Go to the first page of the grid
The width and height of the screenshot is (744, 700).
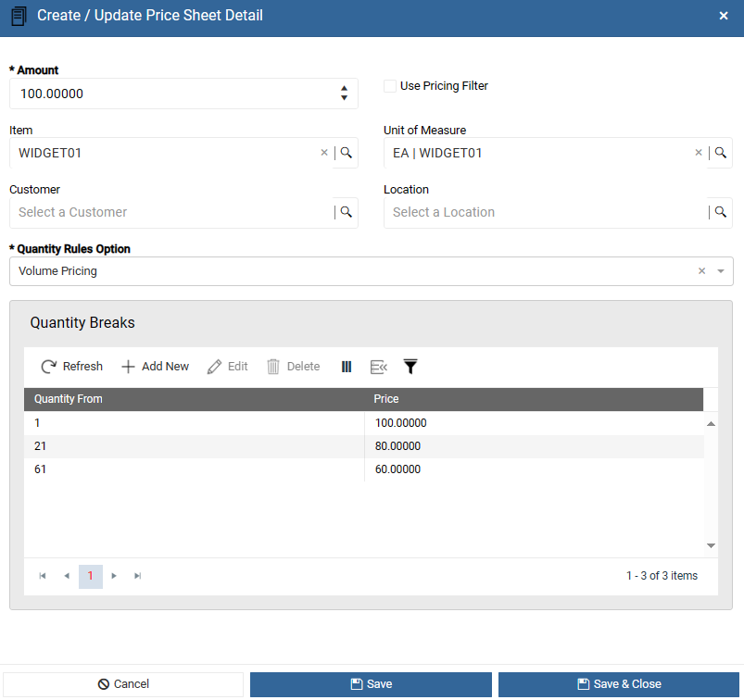coord(43,576)
